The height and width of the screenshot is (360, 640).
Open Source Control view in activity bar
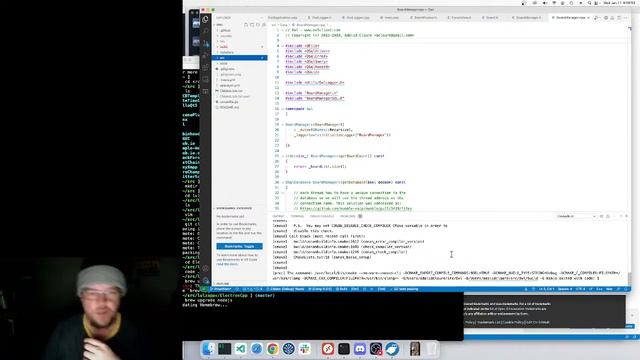206,43
